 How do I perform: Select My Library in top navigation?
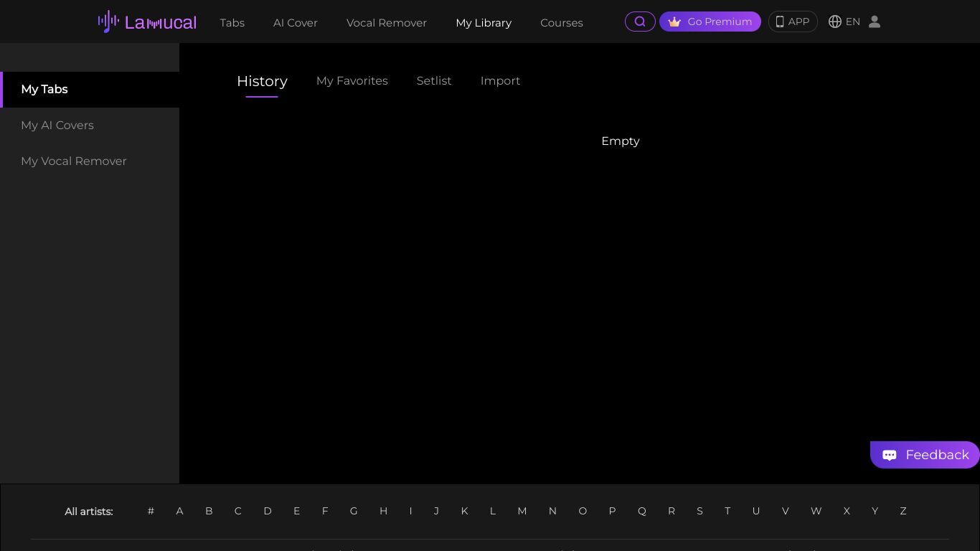pyautogui.click(x=484, y=23)
